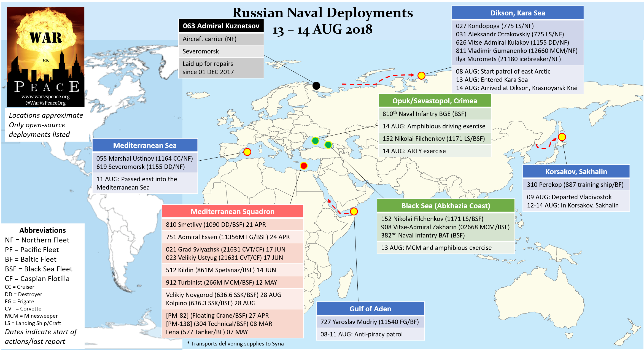This screenshot has width=644, height=351.
Task: Click the green Abkhazia Coast marker
Action: 328,144
